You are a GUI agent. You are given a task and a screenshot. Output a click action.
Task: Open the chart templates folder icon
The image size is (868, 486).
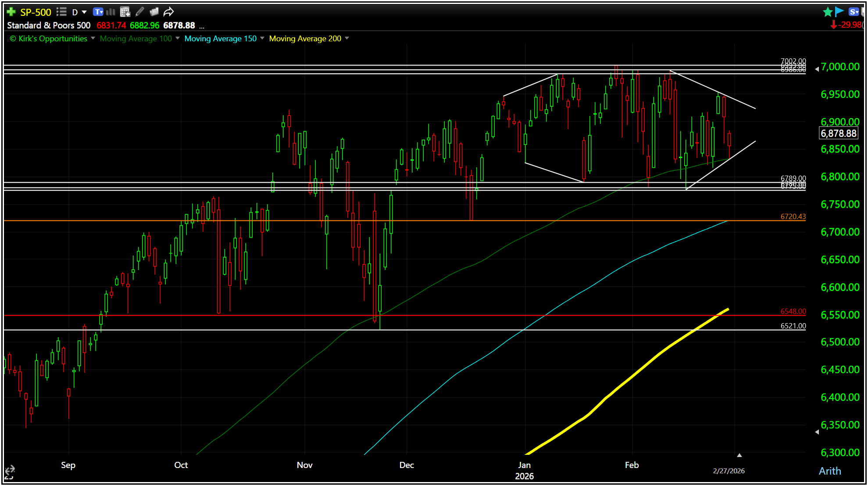[x=154, y=12]
